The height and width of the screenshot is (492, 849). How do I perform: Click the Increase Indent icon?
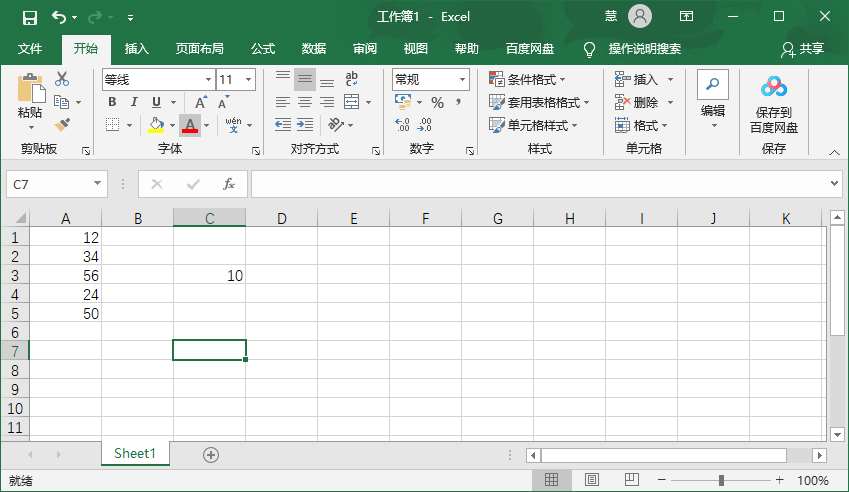[x=305, y=125]
